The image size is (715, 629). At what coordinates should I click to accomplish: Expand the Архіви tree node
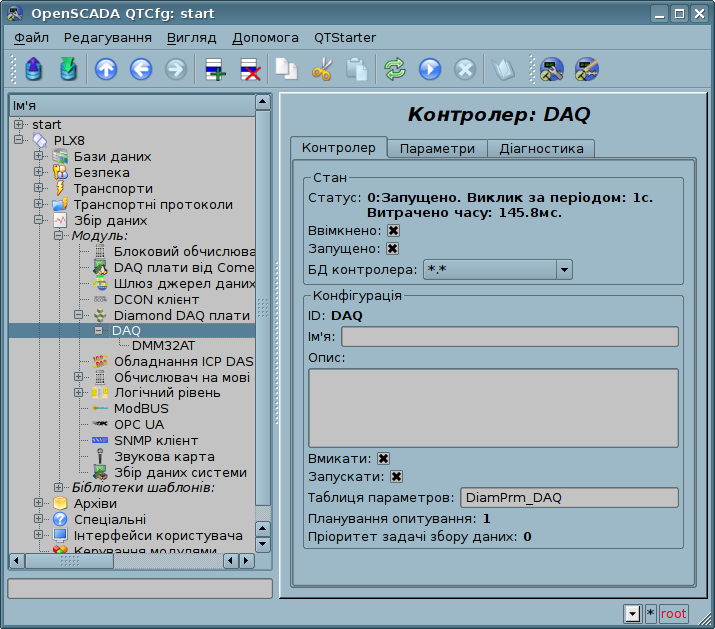coord(38,503)
